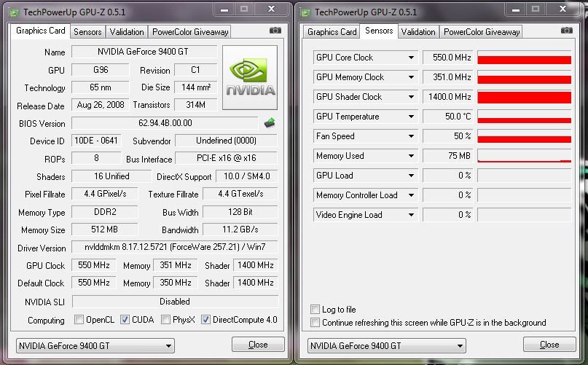Click GPU-Z app icon in right window title bar
588x365 pixels.
(305, 12)
